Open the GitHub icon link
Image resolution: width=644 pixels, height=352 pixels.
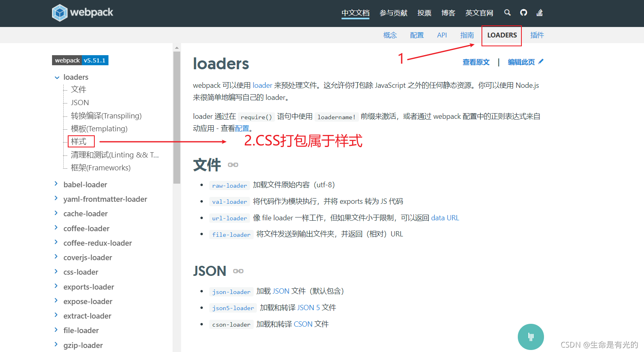tap(523, 12)
